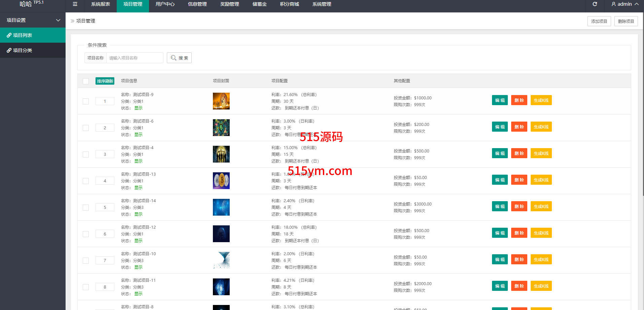Switch to the 用户中心 top menu
This screenshot has height=310, width=644.
point(165,4)
